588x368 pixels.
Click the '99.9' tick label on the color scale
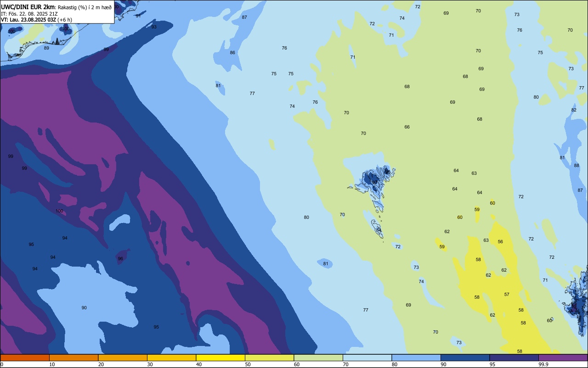(x=543, y=364)
